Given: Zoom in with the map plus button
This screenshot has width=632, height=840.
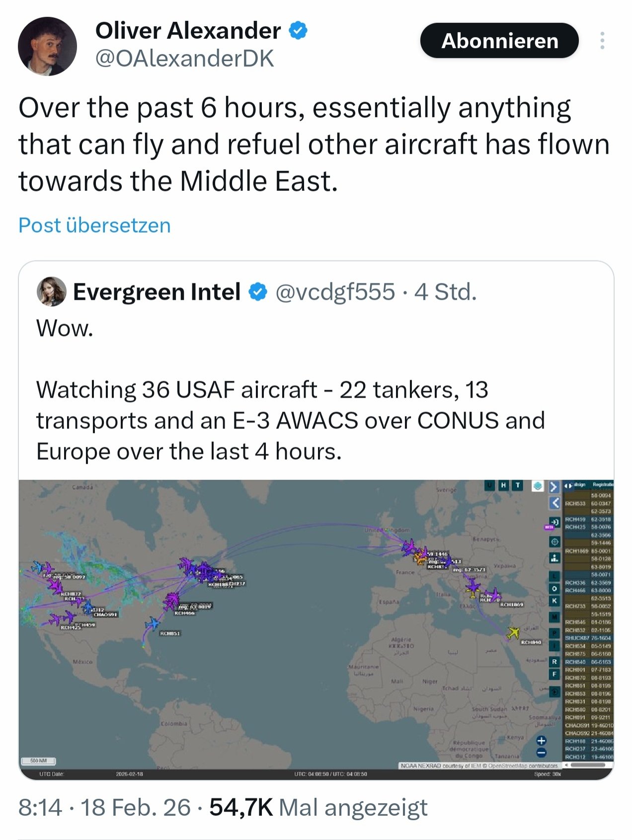Looking at the screenshot, I should tap(542, 740).
